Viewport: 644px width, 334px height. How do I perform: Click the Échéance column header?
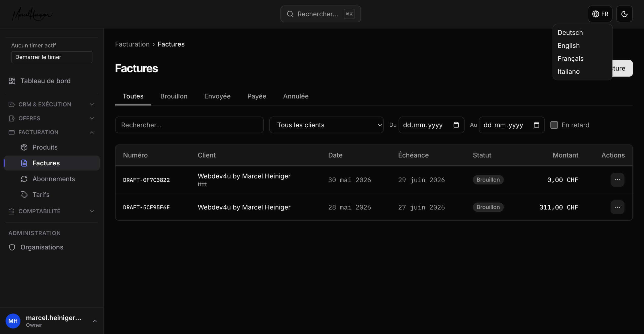(x=413, y=155)
